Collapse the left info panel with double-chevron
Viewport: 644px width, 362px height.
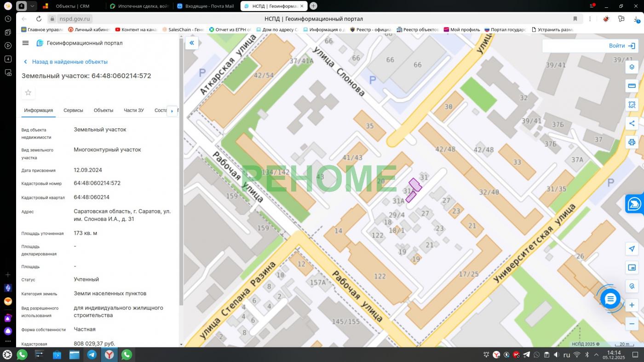coord(192,43)
